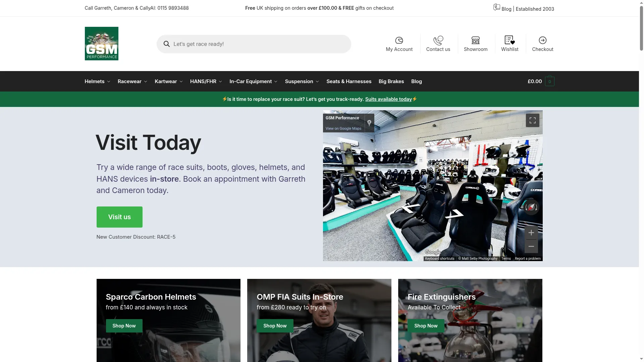Click View on Google Maps link
This screenshot has height=362, width=644.
[343, 128]
